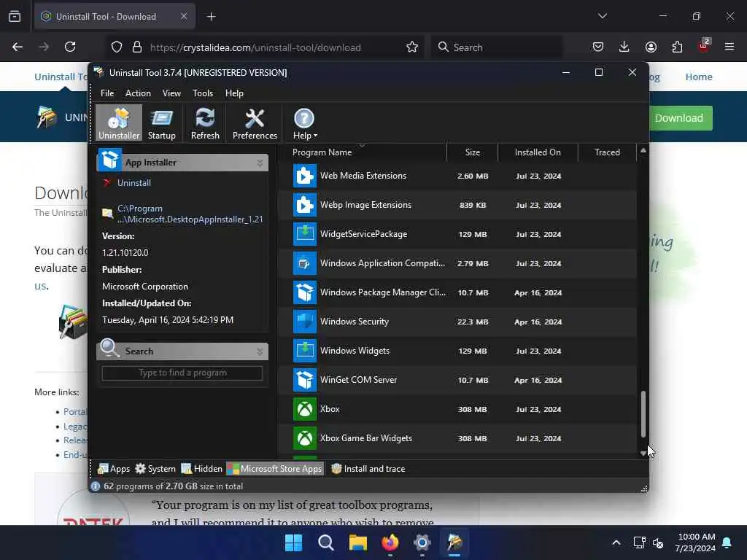The image size is (747, 560).
Task: Open the Home link on the webpage
Action: (698, 77)
